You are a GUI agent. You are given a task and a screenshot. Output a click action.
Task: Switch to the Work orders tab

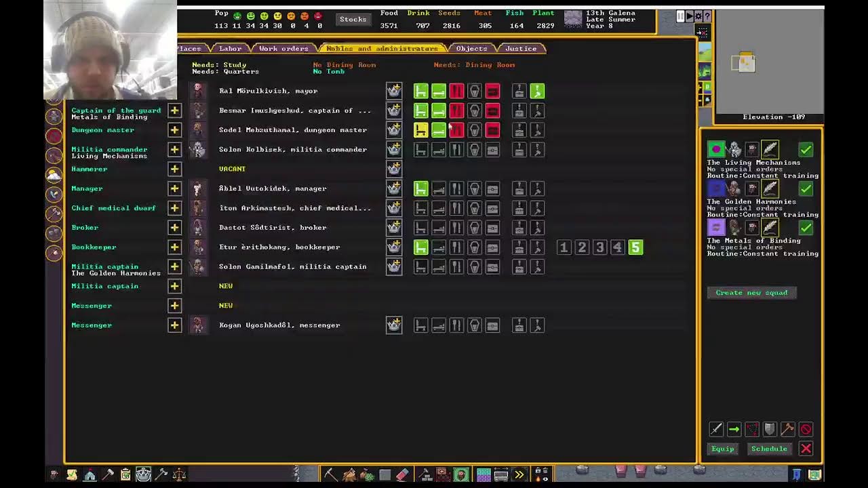[x=283, y=48]
